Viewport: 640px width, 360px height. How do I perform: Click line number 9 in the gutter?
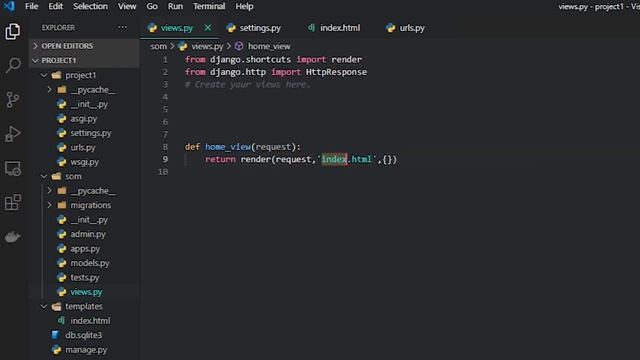(165, 159)
